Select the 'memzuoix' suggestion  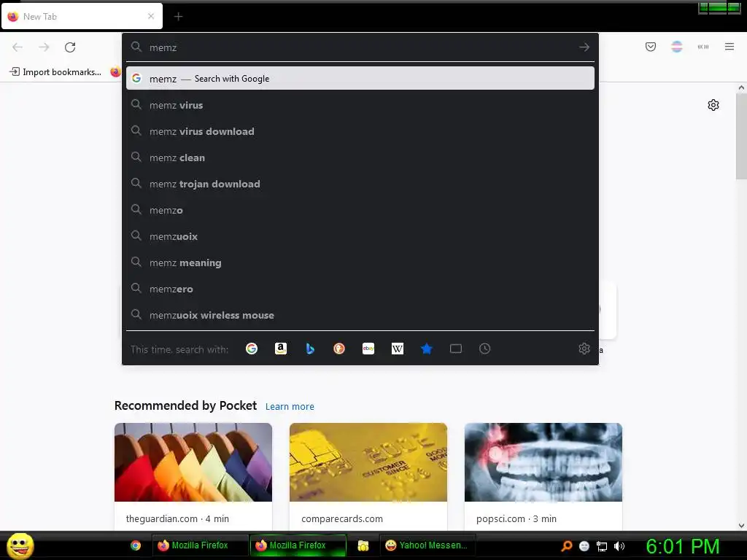pyautogui.click(x=360, y=237)
